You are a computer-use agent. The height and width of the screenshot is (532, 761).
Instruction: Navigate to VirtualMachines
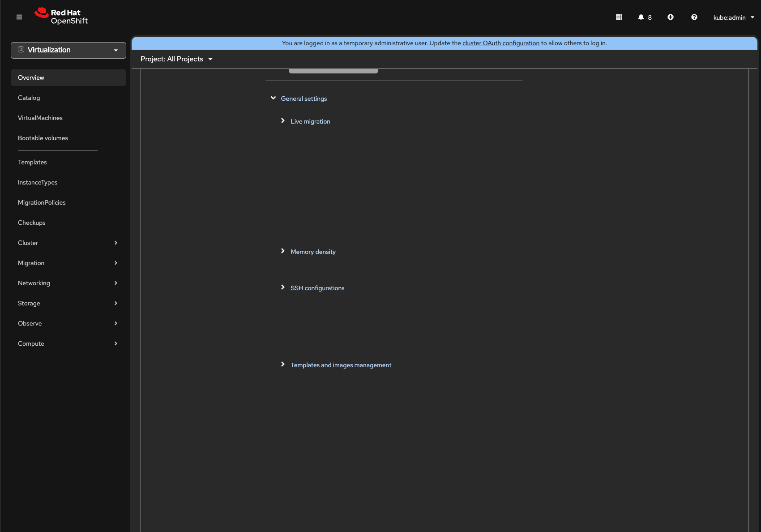click(x=68, y=118)
